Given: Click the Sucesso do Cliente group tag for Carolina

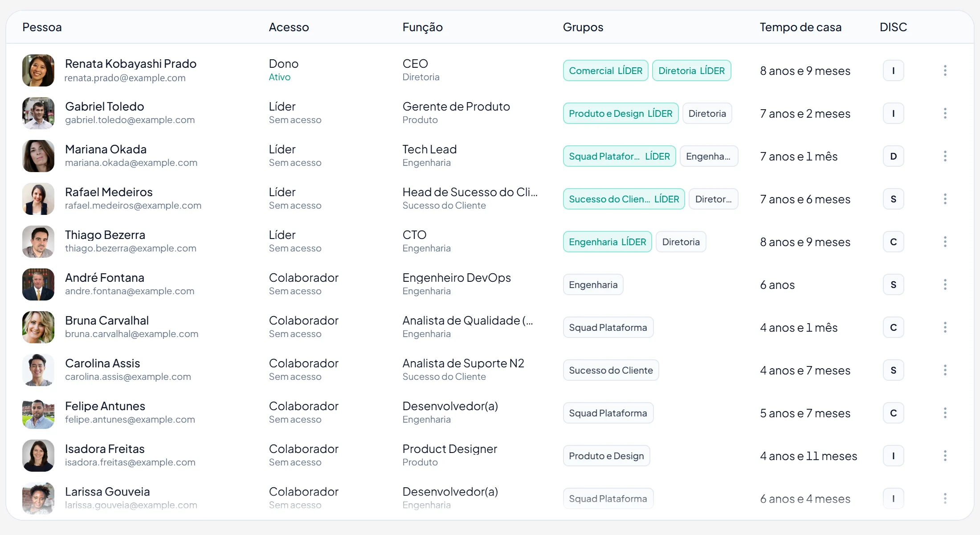Looking at the screenshot, I should (x=611, y=370).
